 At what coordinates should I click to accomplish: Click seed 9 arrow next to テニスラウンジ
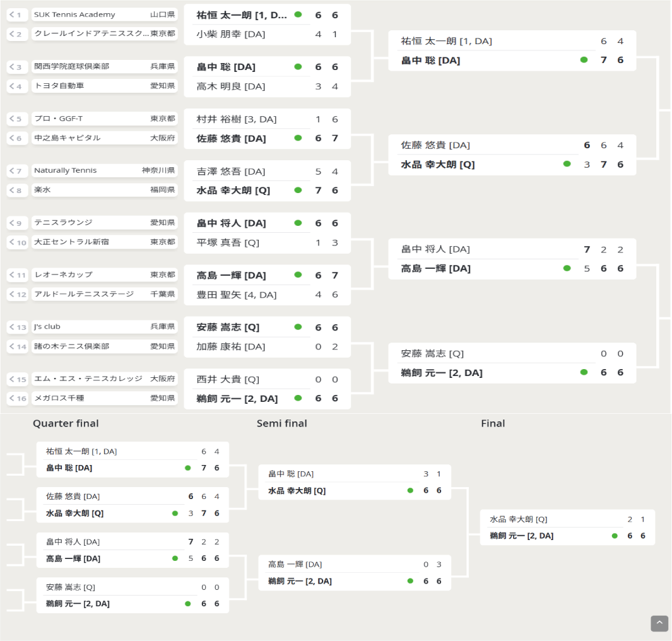pos(17,223)
